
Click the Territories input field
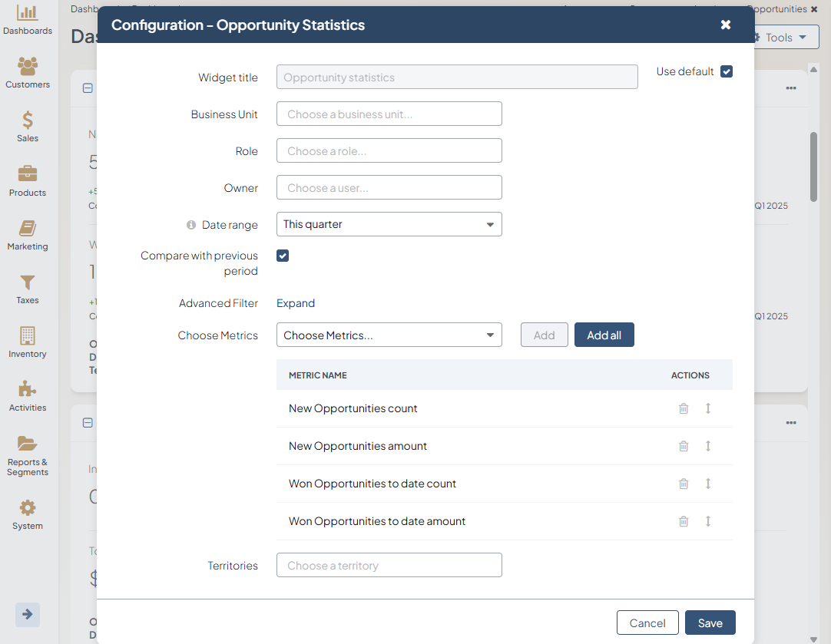pyautogui.click(x=389, y=566)
